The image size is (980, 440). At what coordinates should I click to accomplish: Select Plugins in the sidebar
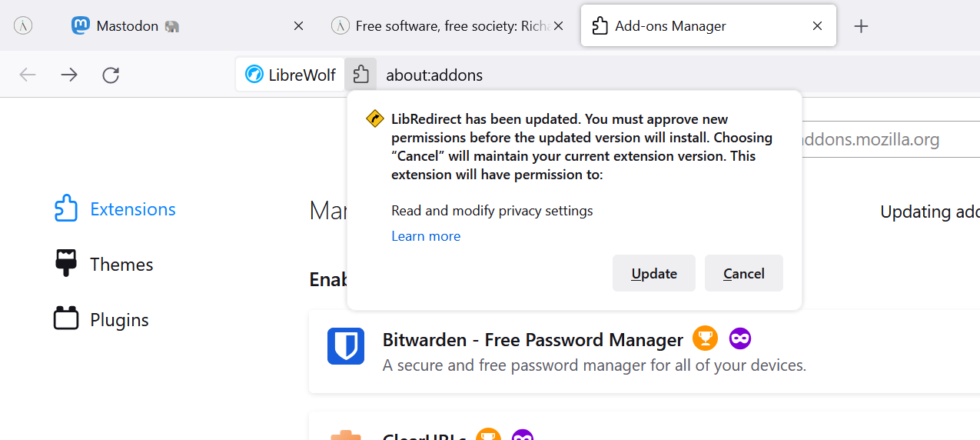(x=118, y=320)
